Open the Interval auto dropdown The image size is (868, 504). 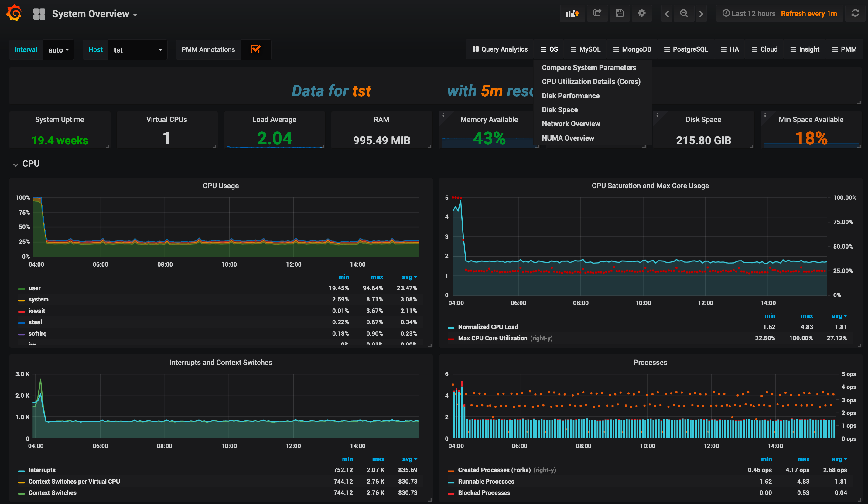59,49
